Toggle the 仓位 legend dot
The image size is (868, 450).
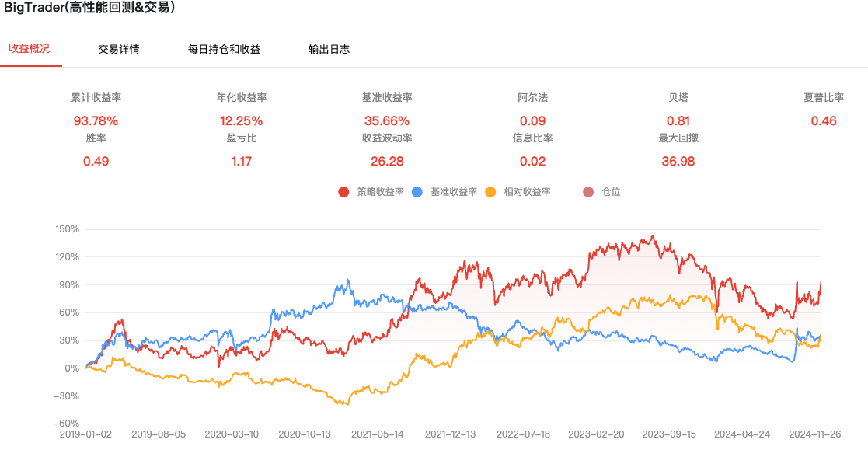pos(588,192)
